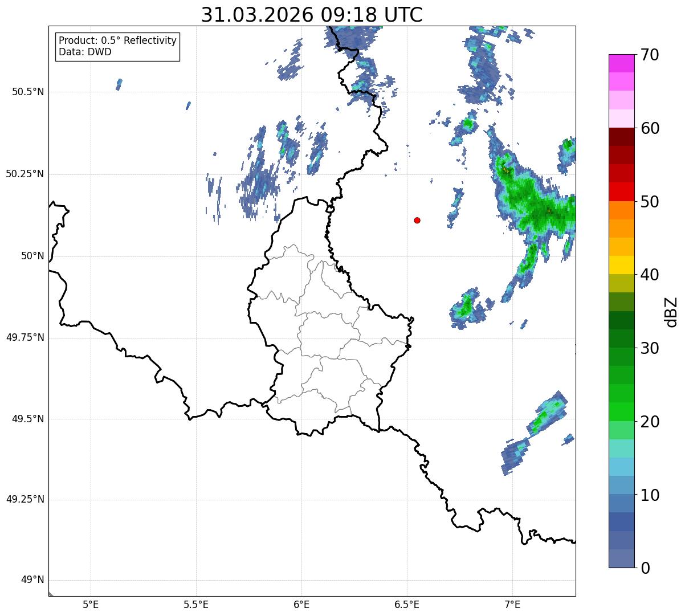
Task: Click the 'dBZ' colorbar label
Action: tap(671, 311)
